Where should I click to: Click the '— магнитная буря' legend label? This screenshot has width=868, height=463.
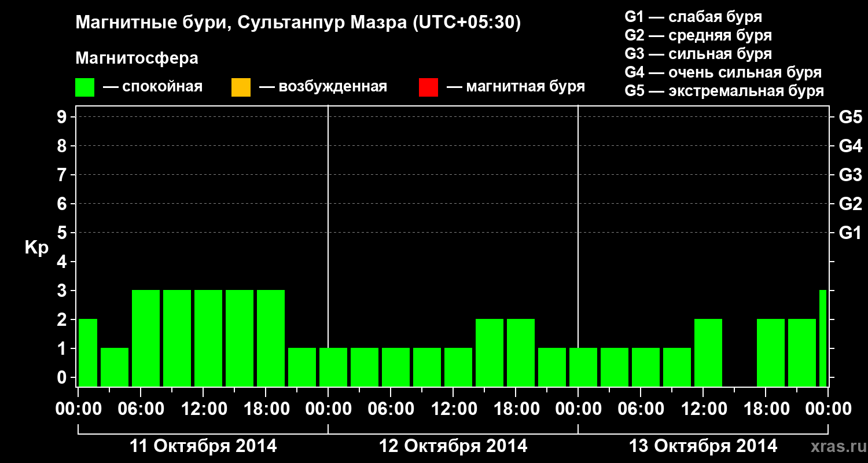pos(516,87)
